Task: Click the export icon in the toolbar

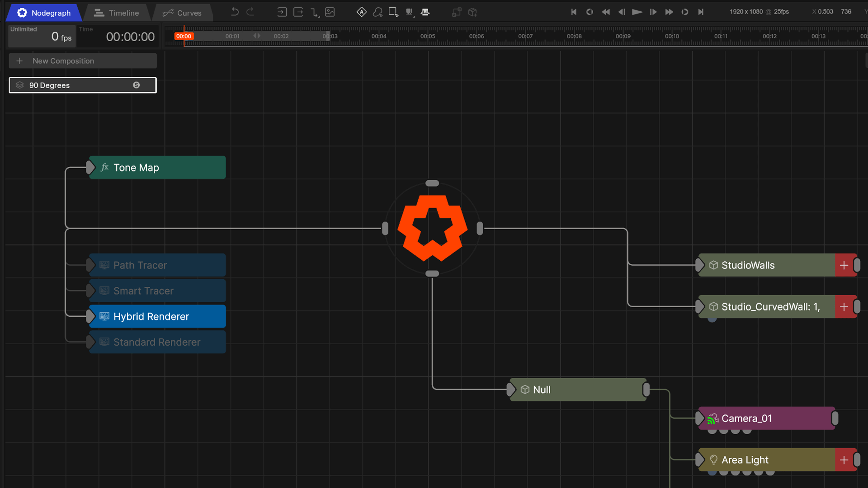Action: (298, 12)
